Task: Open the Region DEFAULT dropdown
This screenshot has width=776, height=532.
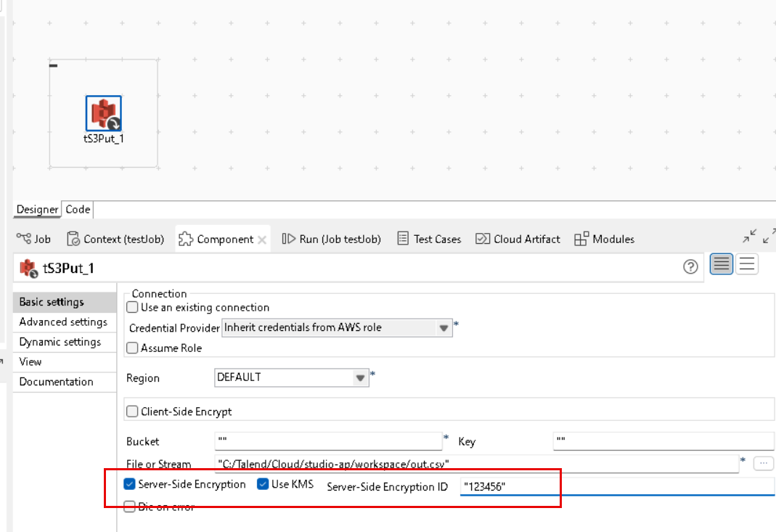Action: point(292,377)
